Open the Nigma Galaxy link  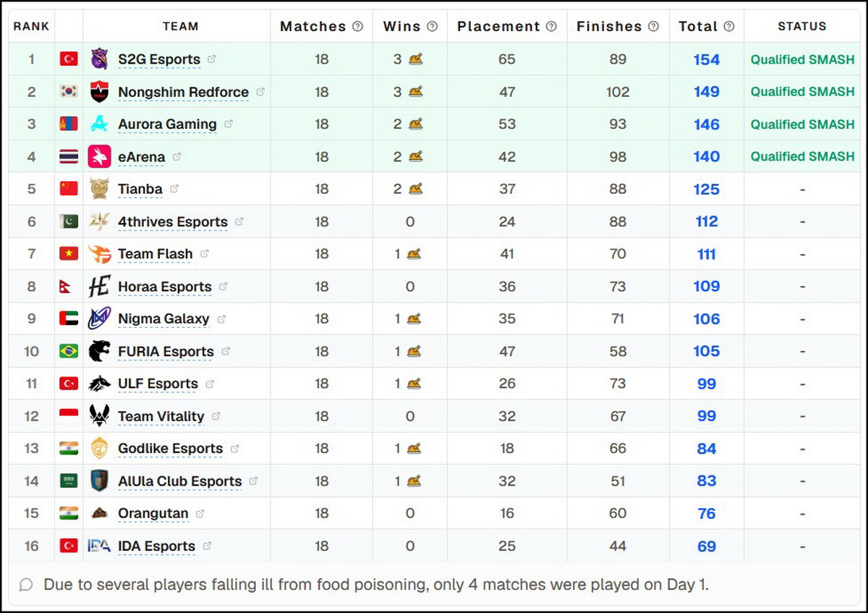click(x=163, y=318)
